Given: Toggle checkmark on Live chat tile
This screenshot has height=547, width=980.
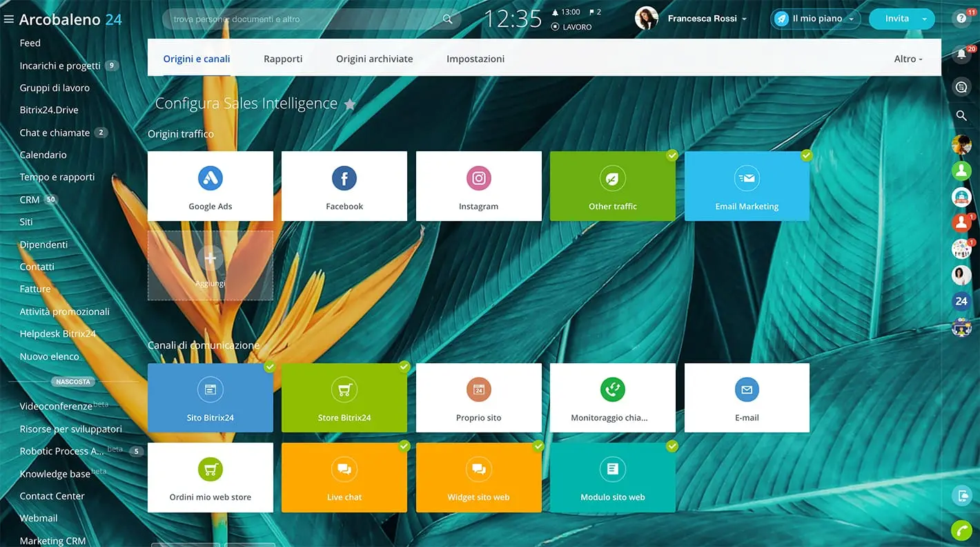Looking at the screenshot, I should (x=404, y=446).
